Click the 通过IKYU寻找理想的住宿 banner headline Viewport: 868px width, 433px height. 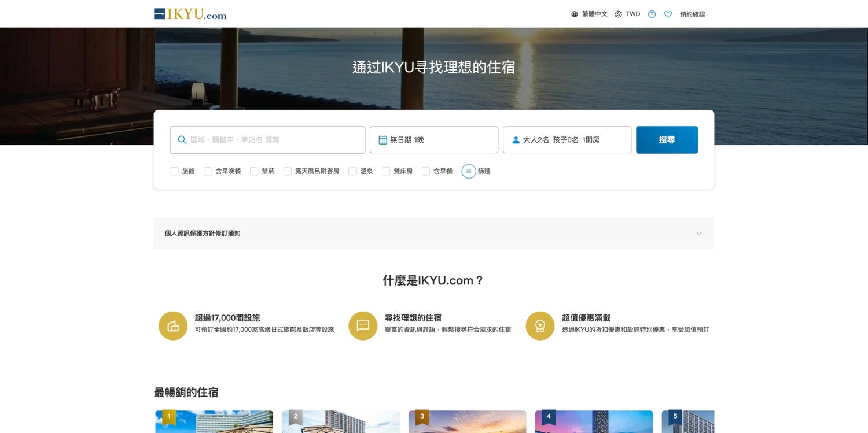433,67
